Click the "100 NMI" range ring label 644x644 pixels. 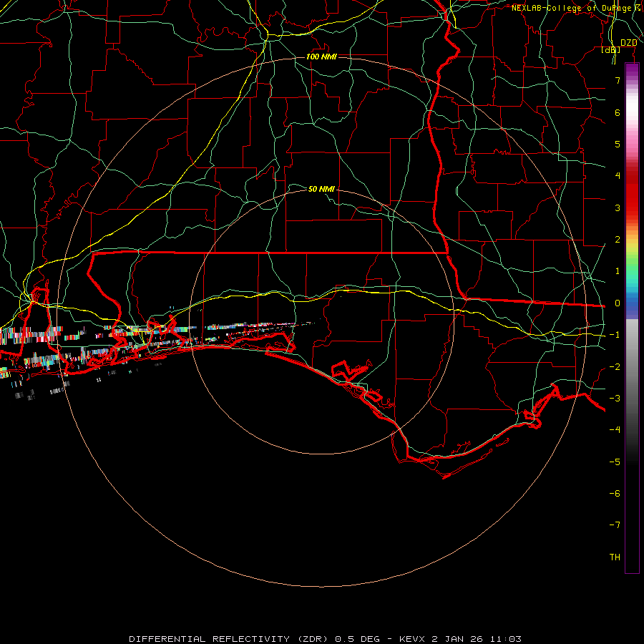[321, 57]
